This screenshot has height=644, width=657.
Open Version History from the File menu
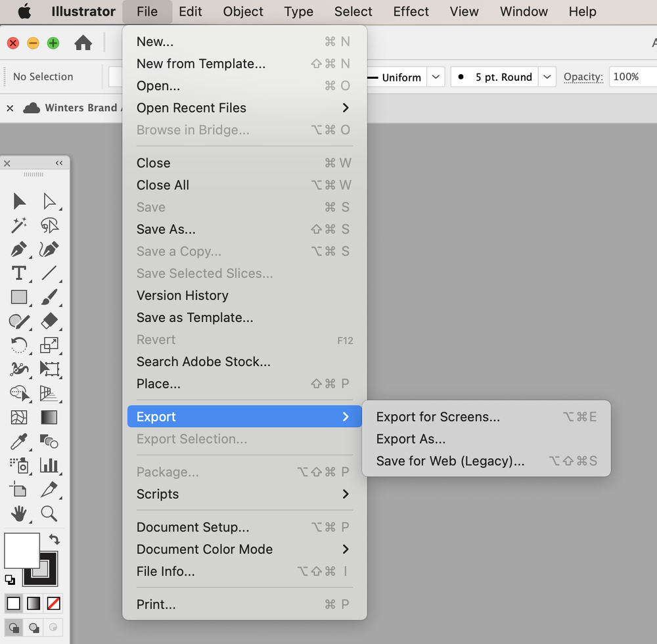(x=182, y=296)
